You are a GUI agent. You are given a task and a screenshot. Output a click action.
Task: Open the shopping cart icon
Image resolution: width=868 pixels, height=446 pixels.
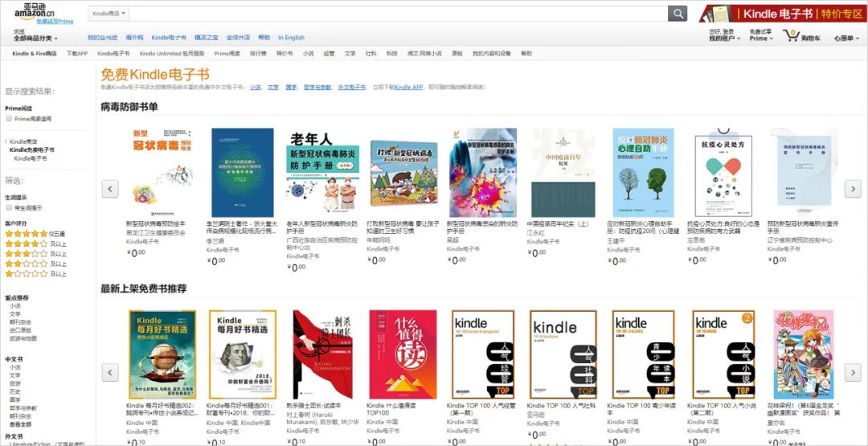coord(791,35)
